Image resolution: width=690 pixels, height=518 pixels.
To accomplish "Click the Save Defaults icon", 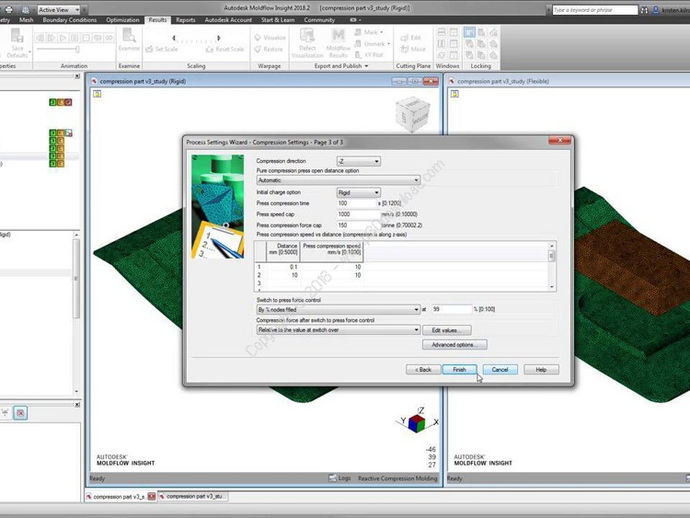I will tap(17, 43).
